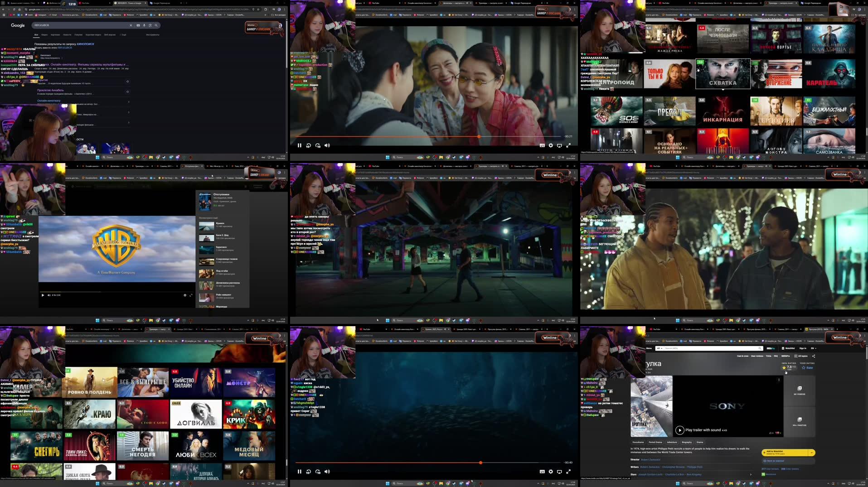Expand the Ещё menu in Google results

click(x=123, y=34)
